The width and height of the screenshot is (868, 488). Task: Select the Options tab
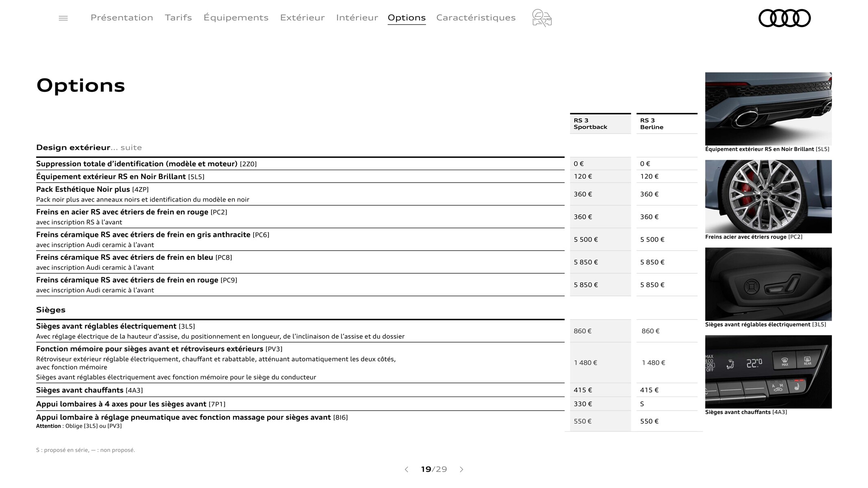pyautogui.click(x=407, y=17)
